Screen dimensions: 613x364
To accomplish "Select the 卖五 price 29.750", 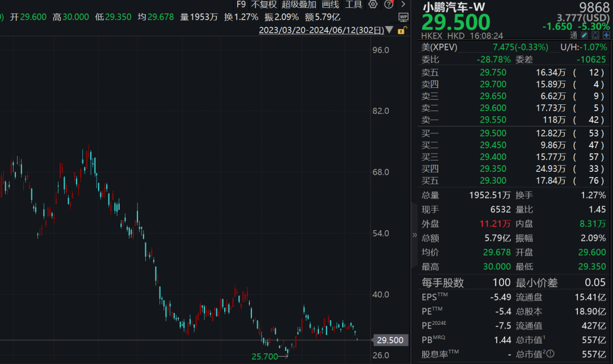I will click(x=493, y=72).
